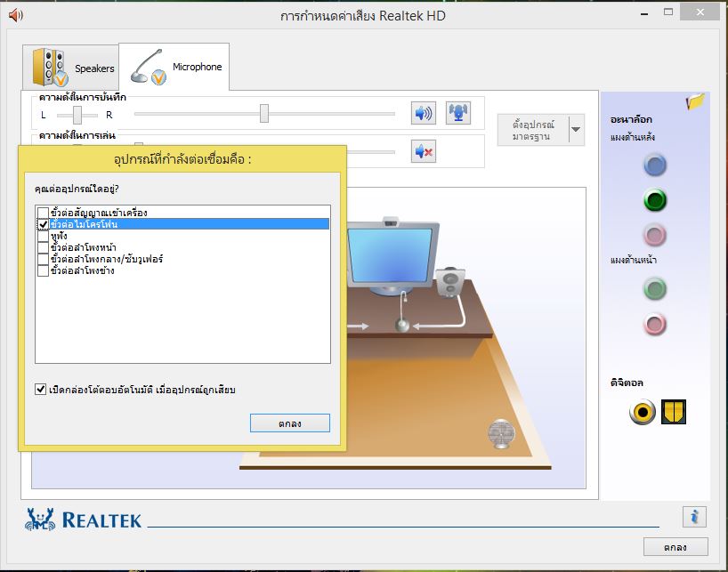Select the Microphone tab
728x572 pixels.
(x=174, y=67)
